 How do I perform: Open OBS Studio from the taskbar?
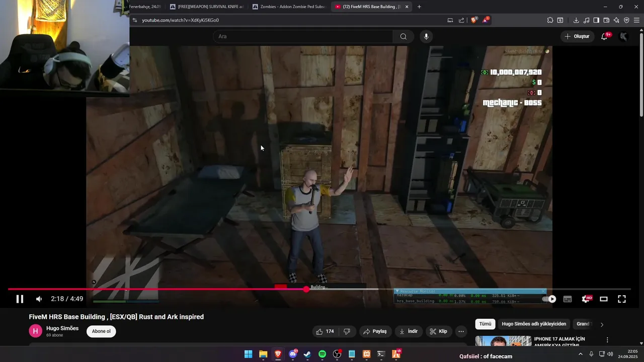coord(337,354)
